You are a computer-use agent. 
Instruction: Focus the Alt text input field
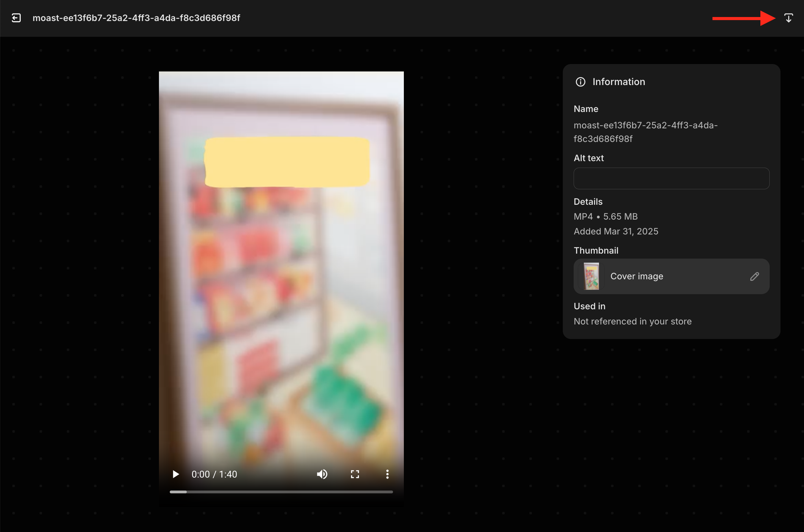(x=671, y=178)
